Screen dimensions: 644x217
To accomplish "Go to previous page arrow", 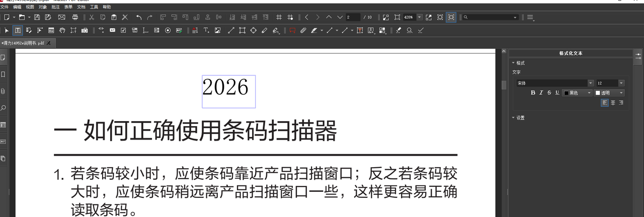I will (x=329, y=17).
